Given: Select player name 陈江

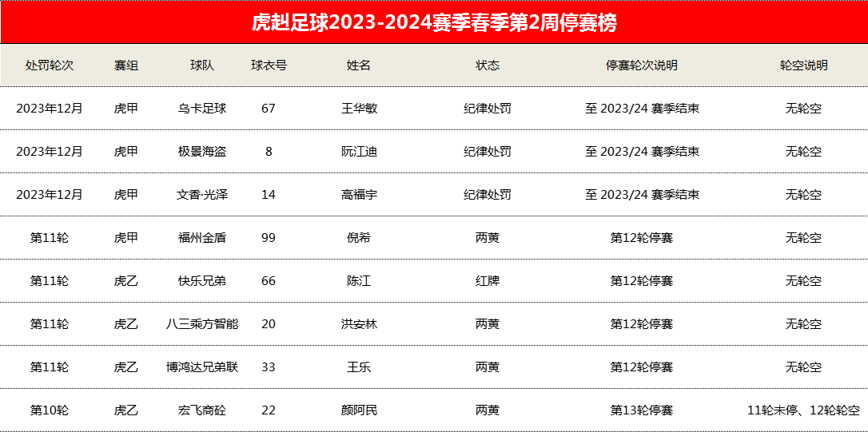Looking at the screenshot, I should click(x=359, y=281).
